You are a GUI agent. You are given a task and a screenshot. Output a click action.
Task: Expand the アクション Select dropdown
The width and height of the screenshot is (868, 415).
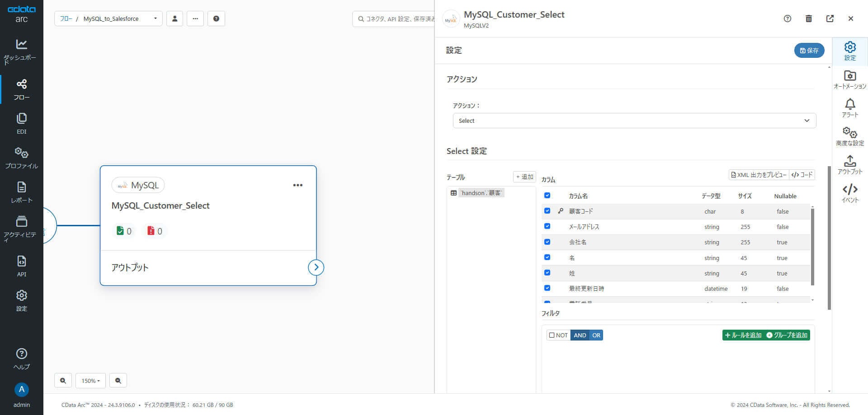[634, 121]
